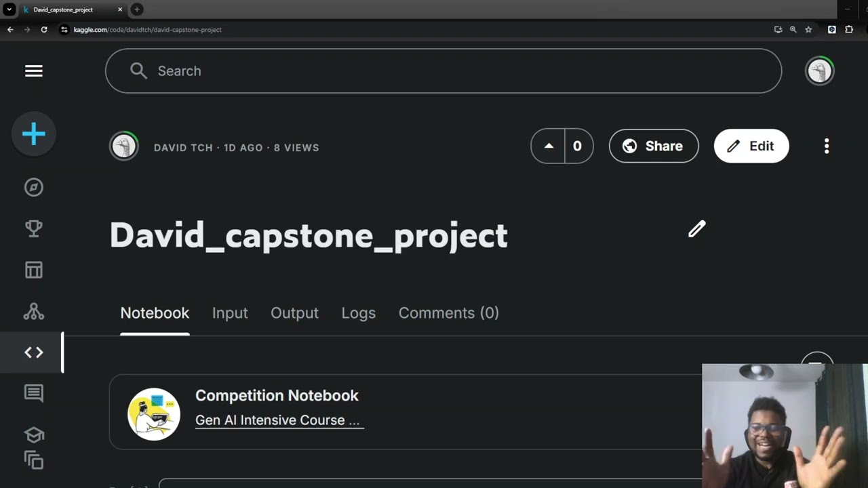Screen dimensions: 868x488
Task: Click David Tch author avatar
Action: coord(124,146)
